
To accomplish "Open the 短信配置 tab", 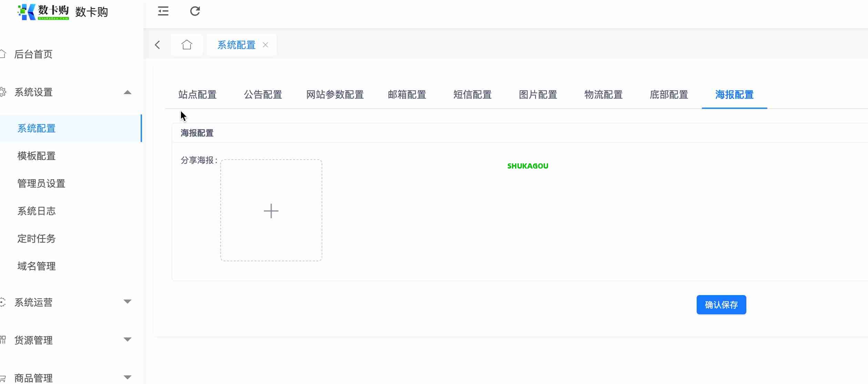I will 473,94.
